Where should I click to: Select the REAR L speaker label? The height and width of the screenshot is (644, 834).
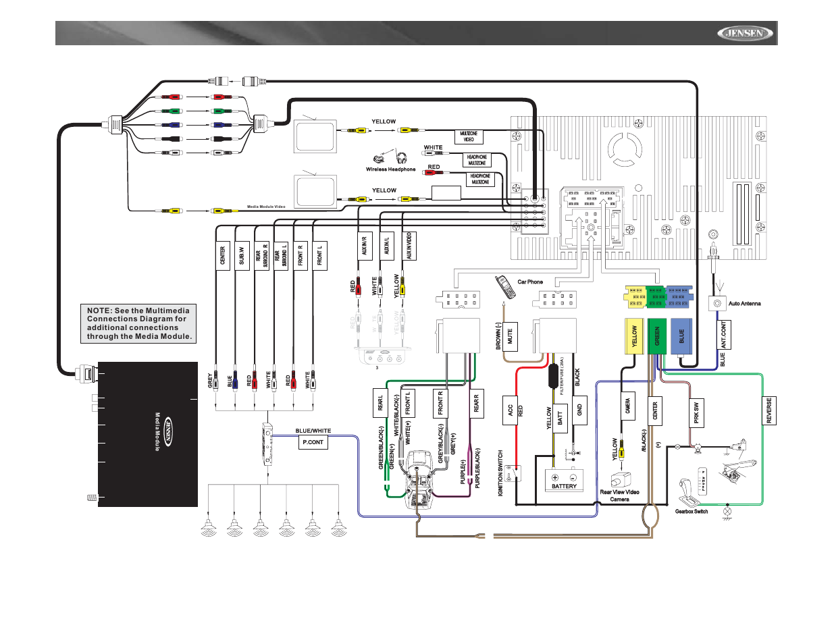pos(380,403)
